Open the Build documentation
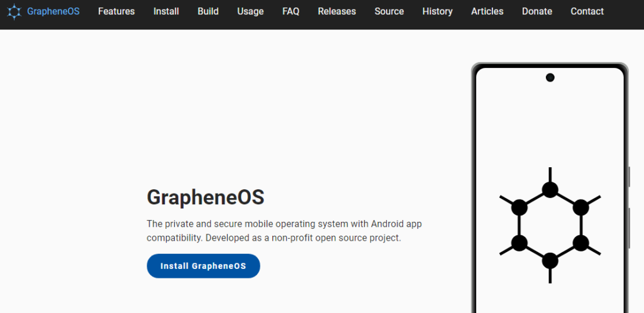The width and height of the screenshot is (644, 313). [x=208, y=11]
